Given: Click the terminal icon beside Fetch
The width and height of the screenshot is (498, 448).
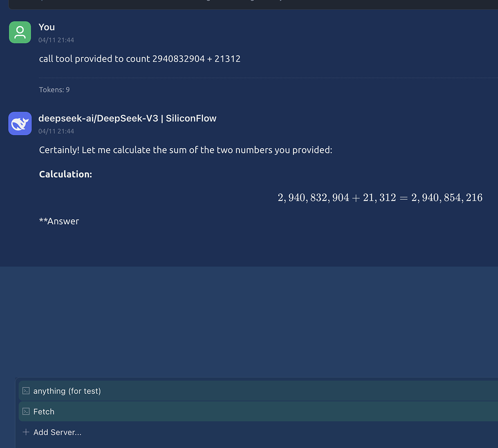Looking at the screenshot, I should (x=26, y=412).
